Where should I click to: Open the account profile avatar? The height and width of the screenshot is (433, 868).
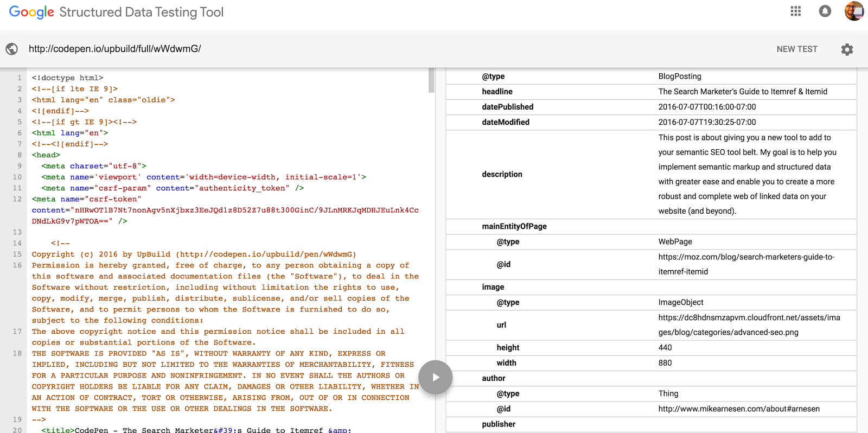click(854, 11)
